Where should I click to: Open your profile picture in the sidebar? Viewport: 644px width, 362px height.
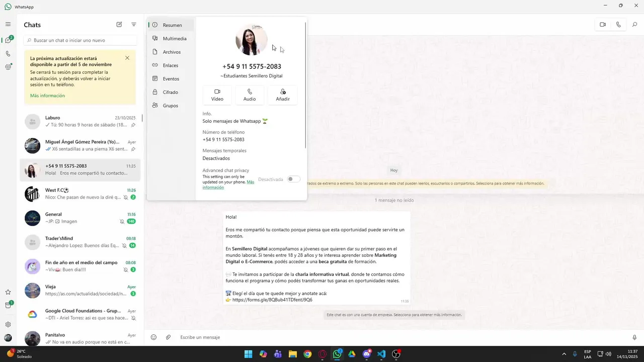[8, 338]
